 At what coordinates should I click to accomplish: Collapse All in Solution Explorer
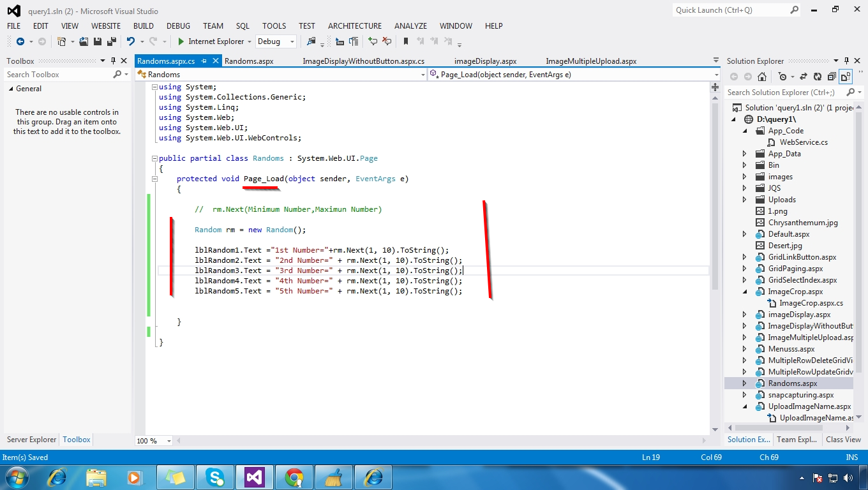pos(832,77)
